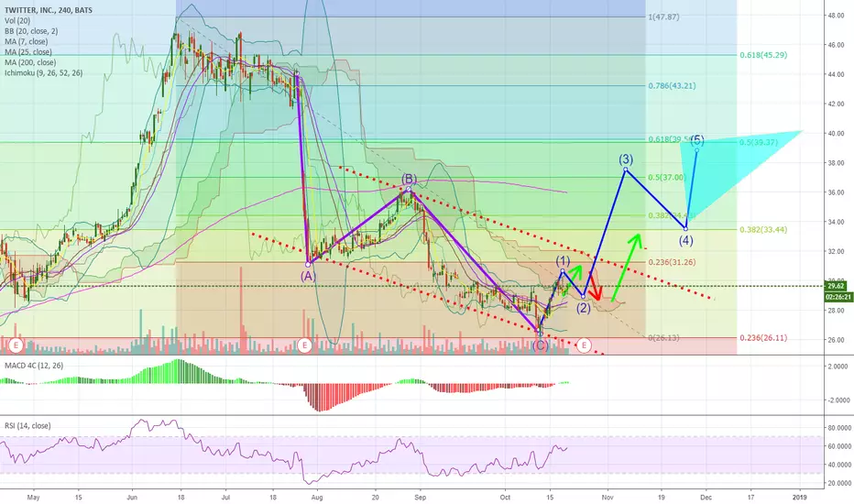
Task: Select the 'MA (200, close)' indicator legend
Action: pos(30,62)
